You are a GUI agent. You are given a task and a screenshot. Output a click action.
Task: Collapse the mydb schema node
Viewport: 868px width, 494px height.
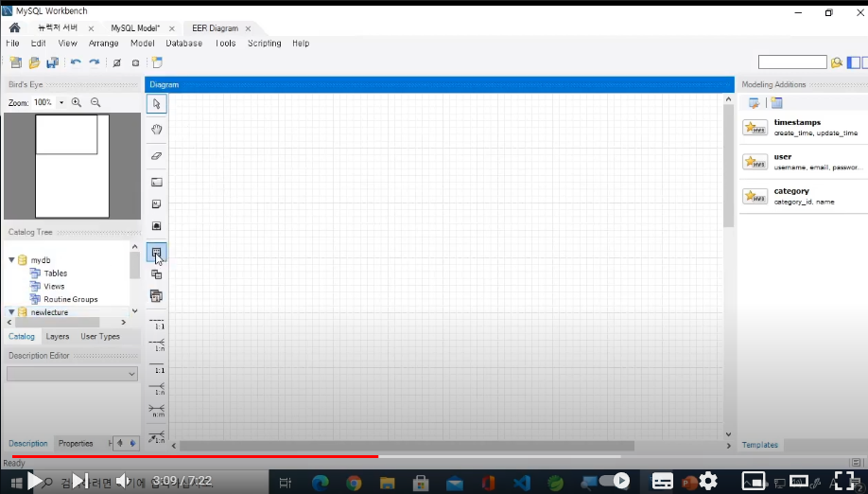[x=11, y=259]
